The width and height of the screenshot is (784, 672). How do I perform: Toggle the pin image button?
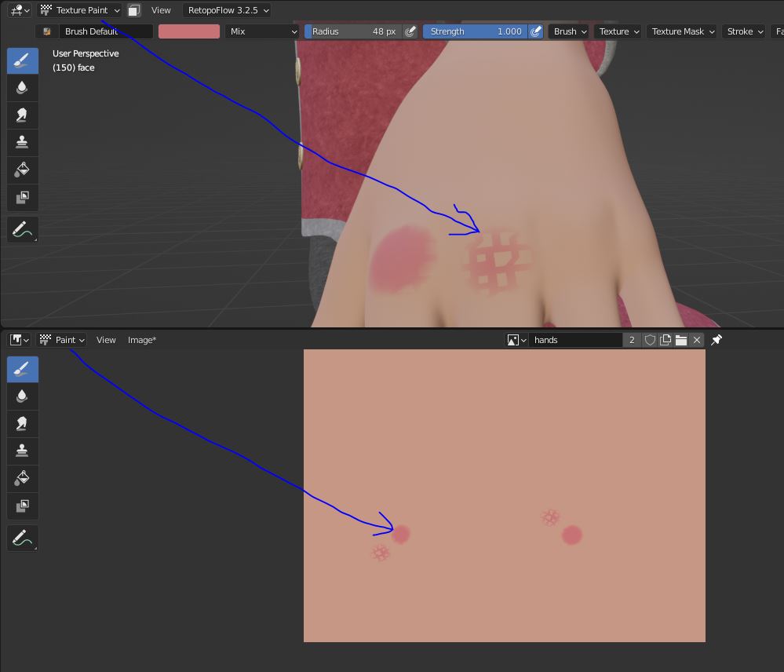pos(717,340)
